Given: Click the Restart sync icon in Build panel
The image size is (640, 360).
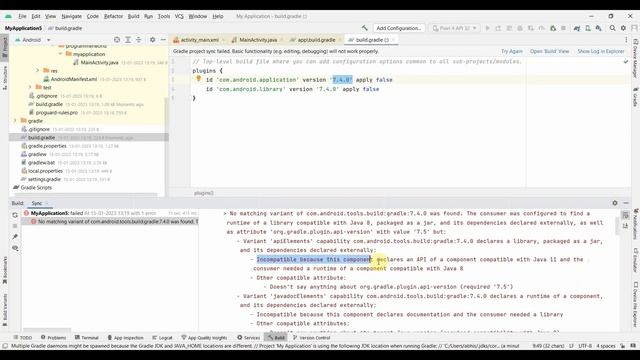Looking at the screenshot, I should (15, 215).
